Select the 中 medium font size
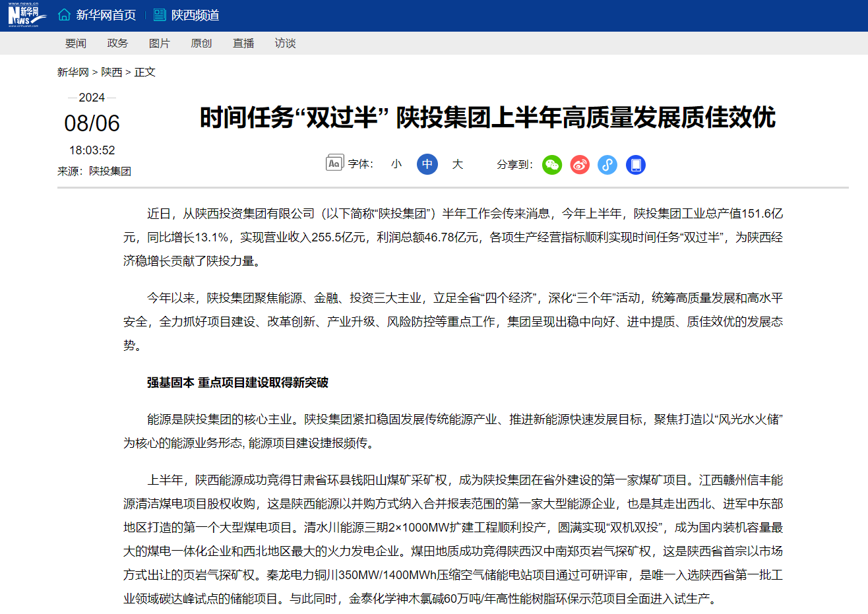 (x=427, y=164)
